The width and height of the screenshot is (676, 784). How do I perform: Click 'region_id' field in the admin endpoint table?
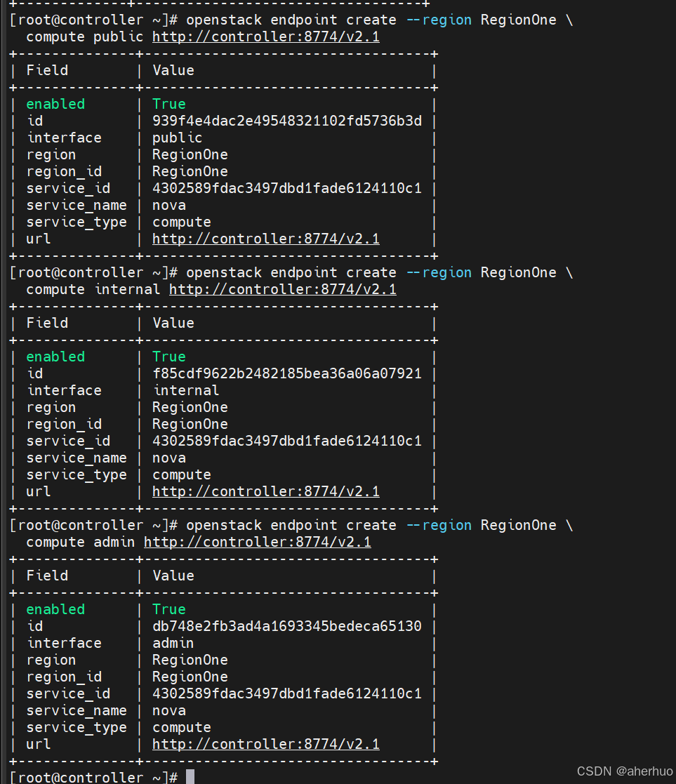tap(64, 677)
